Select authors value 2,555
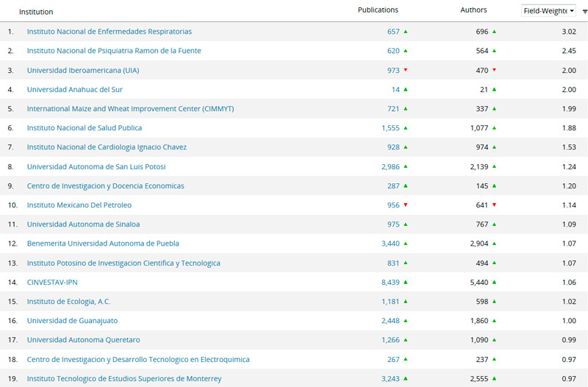The height and width of the screenshot is (387, 588). coord(479,378)
